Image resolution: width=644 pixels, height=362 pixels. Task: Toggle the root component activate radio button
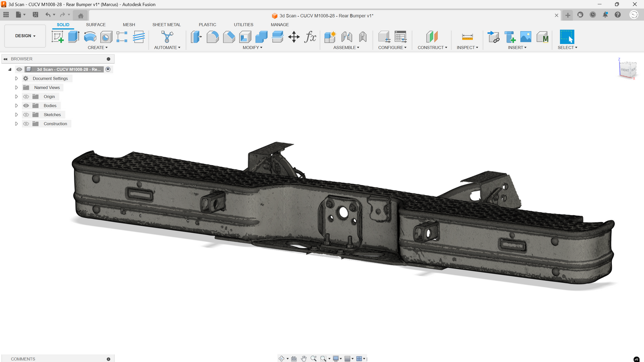(x=108, y=69)
